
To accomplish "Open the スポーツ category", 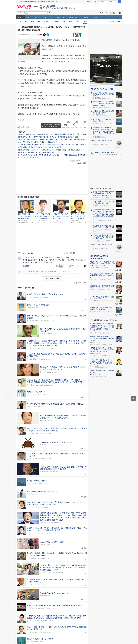I will [x=56, y=21].
